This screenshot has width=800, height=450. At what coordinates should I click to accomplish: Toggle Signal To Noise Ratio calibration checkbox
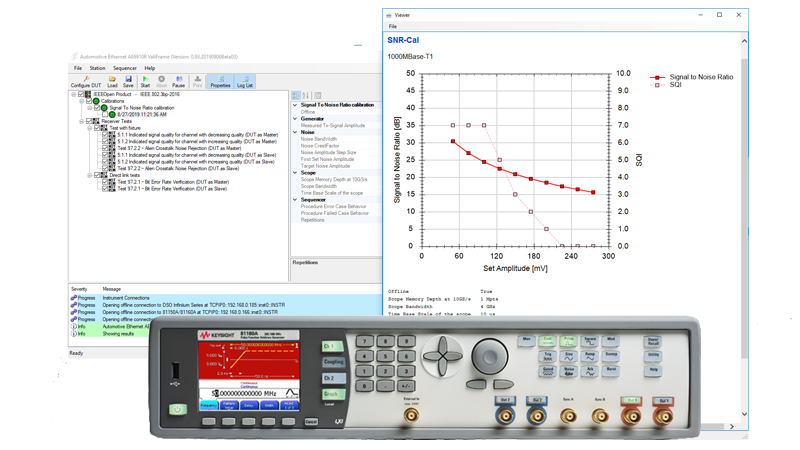(x=97, y=108)
